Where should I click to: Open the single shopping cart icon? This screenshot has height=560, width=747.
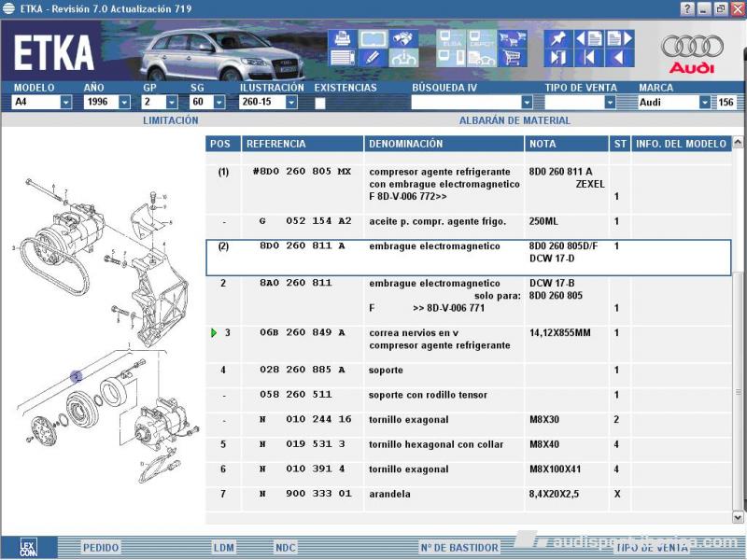(512, 58)
